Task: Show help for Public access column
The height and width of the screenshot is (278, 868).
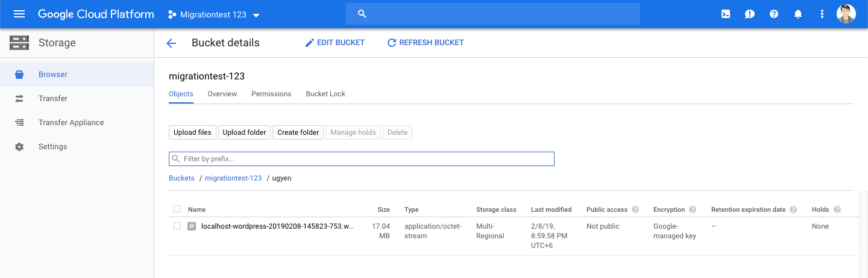Action: (x=635, y=209)
